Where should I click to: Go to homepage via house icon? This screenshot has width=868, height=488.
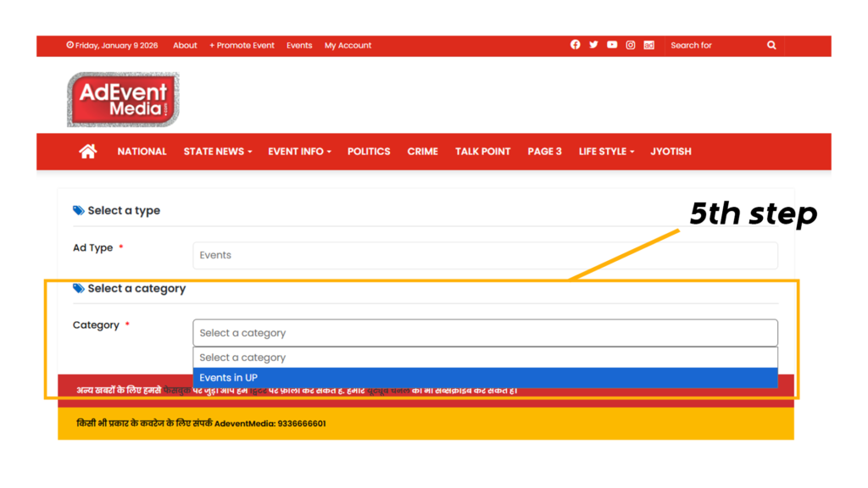pos(88,152)
